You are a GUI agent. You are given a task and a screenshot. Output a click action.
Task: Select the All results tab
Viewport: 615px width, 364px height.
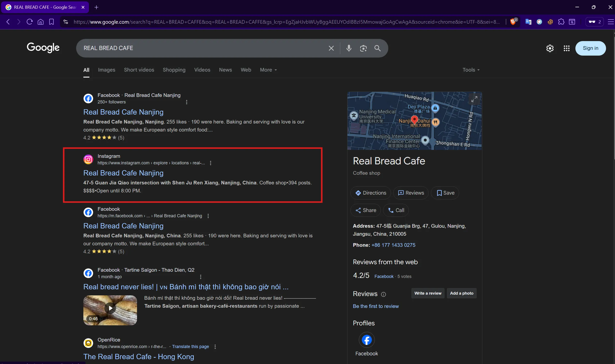tap(86, 70)
